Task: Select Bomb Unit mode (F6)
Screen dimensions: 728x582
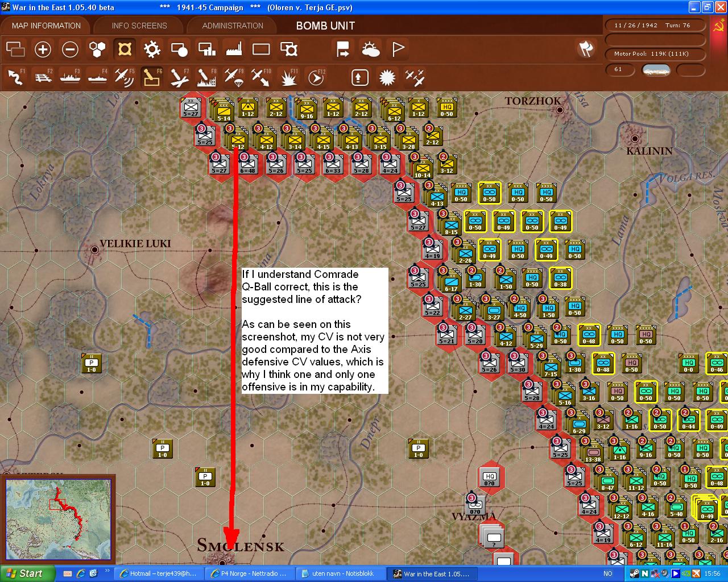Action: click(152, 77)
